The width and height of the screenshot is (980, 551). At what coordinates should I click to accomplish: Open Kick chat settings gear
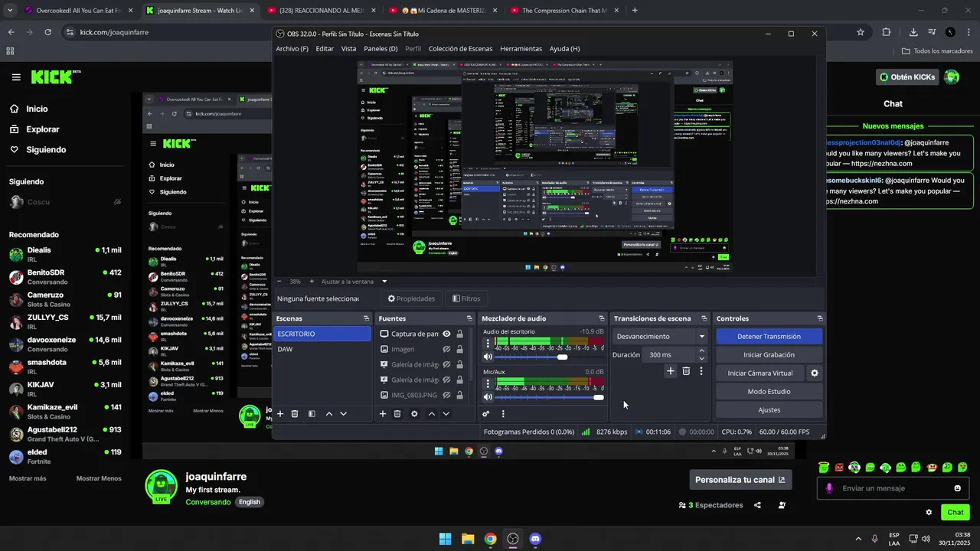click(929, 513)
